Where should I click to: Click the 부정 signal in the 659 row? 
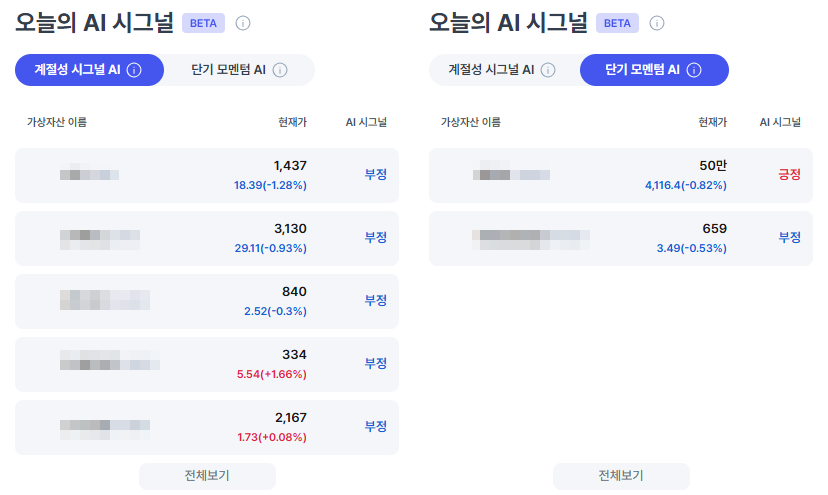click(789, 238)
